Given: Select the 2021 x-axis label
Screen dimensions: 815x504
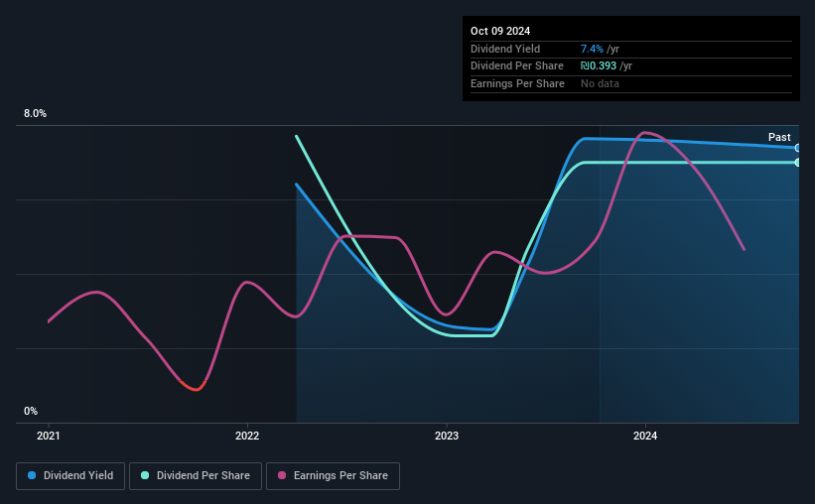Looking at the screenshot, I should pyautogui.click(x=49, y=436).
